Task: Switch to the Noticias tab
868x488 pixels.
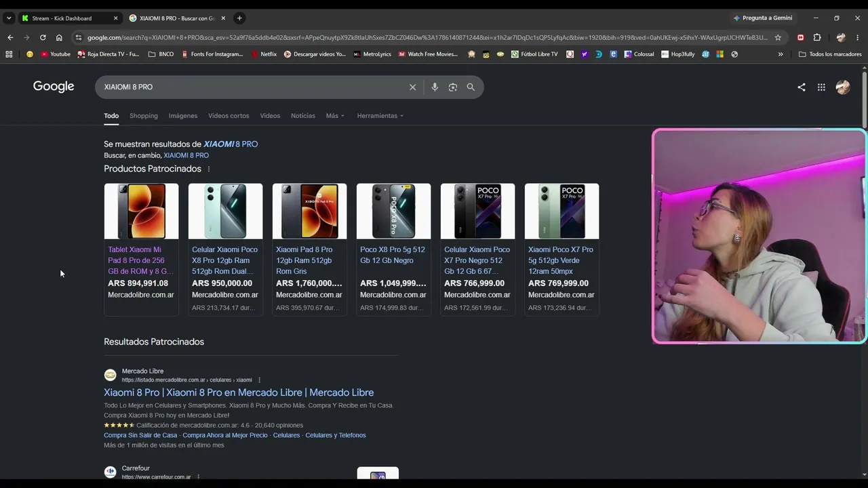Action: click(x=303, y=116)
